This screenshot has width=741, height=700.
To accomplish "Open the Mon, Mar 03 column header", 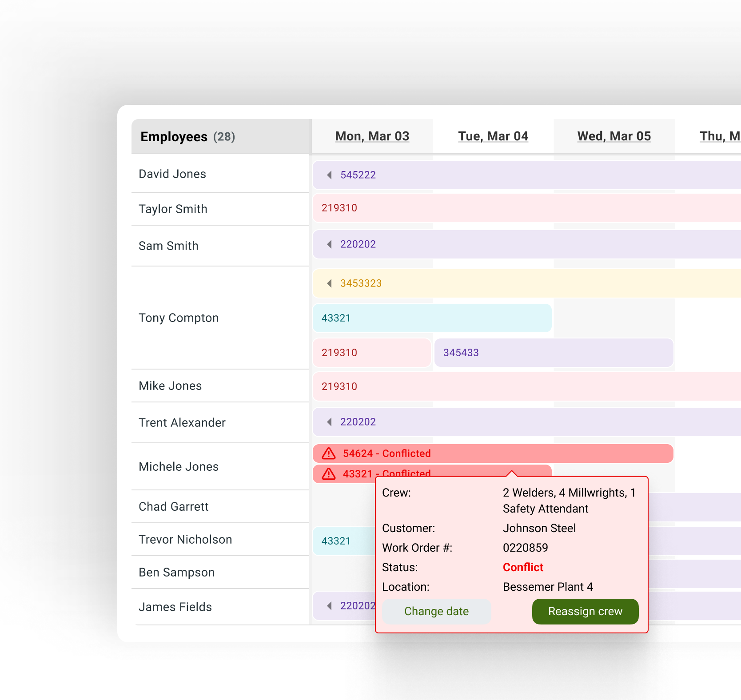I will (x=372, y=136).
